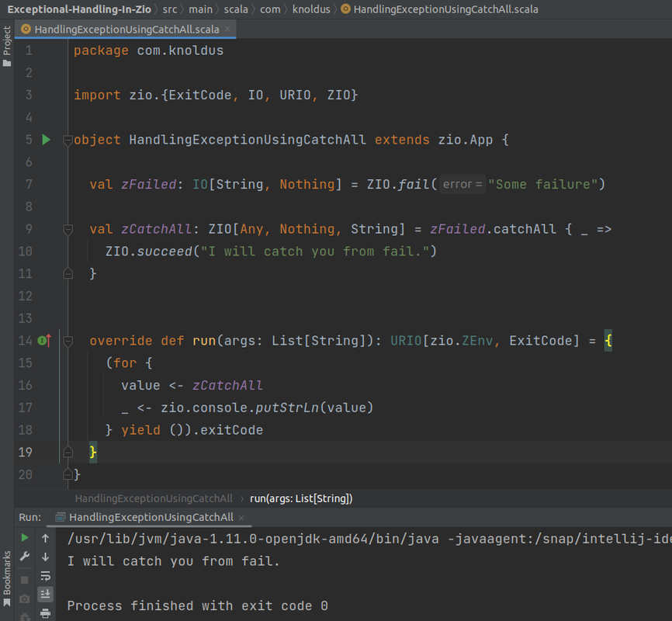Click the highlighted opening brace on line 14
Screen dimensions: 672x621
[x=608, y=341]
